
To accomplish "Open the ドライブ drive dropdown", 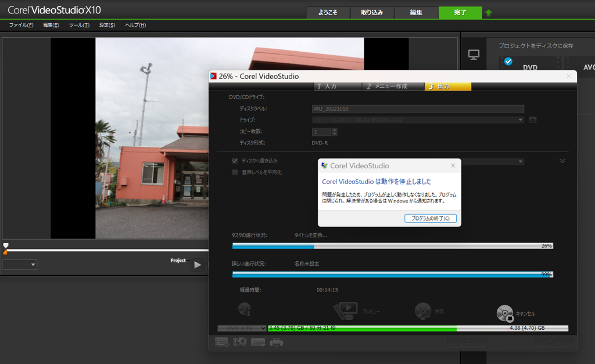I will pyautogui.click(x=418, y=120).
